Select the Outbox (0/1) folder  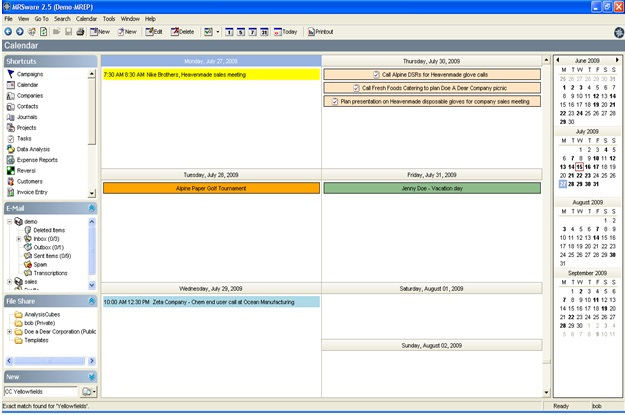click(x=44, y=248)
